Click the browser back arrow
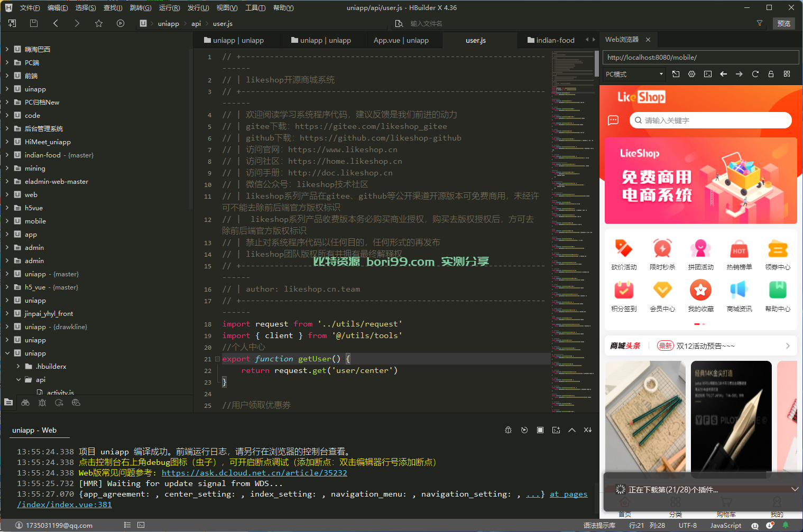The image size is (803, 532). click(x=724, y=74)
